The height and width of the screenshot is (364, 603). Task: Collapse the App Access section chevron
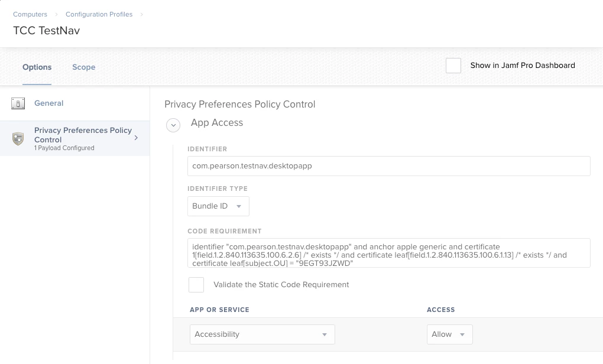(173, 125)
